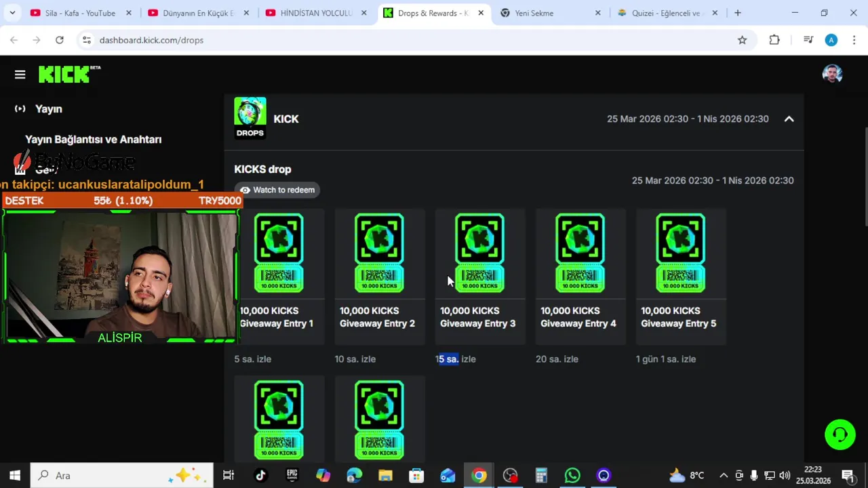Open Task View on the taskbar

[229, 475]
